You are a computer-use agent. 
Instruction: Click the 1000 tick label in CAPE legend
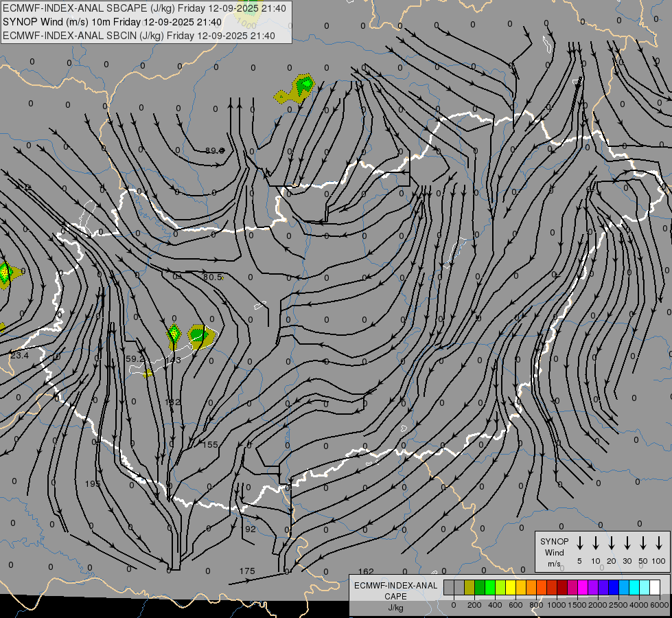tap(557, 605)
